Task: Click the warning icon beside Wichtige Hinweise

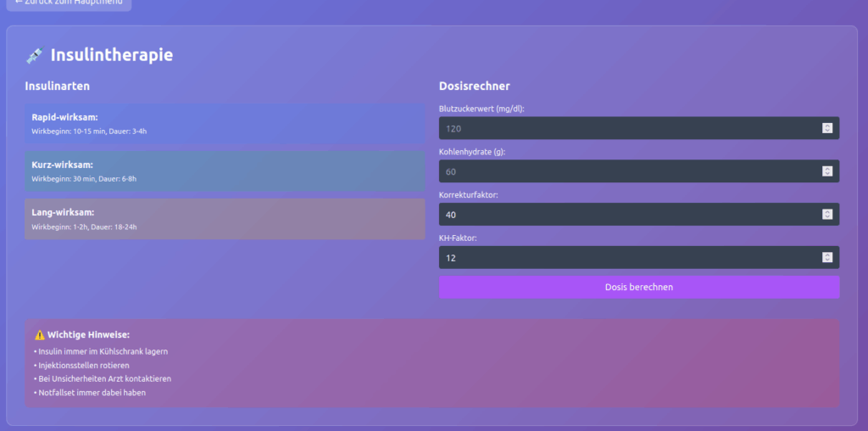Action: click(40, 335)
